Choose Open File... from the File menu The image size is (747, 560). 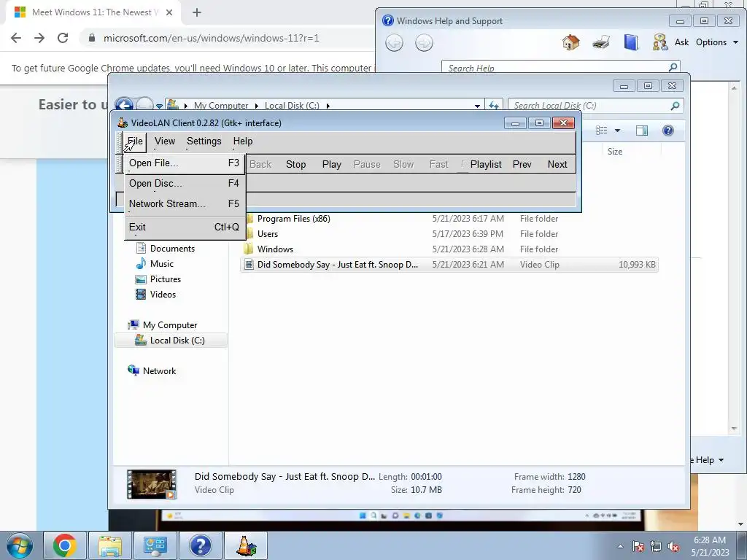point(185,163)
